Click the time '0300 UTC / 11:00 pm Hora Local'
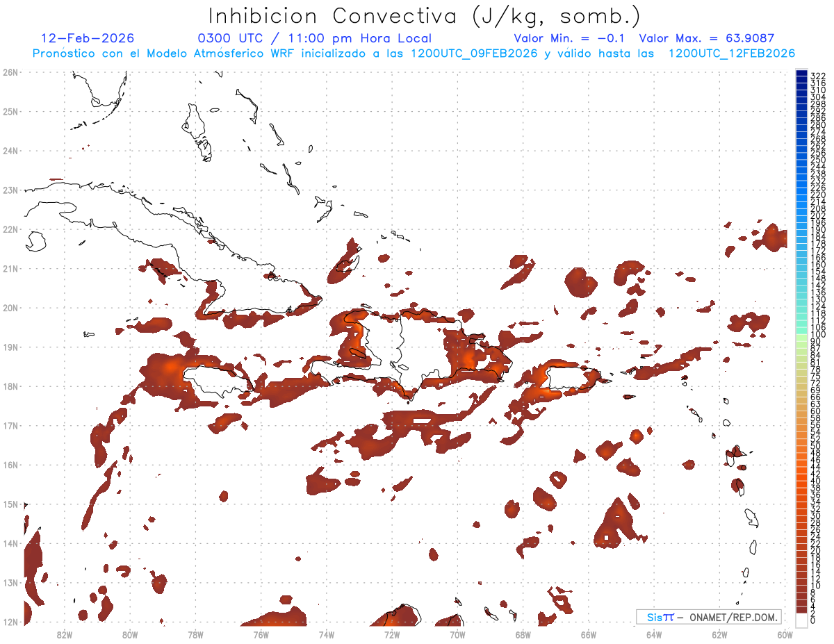834x644 pixels. 315,38
